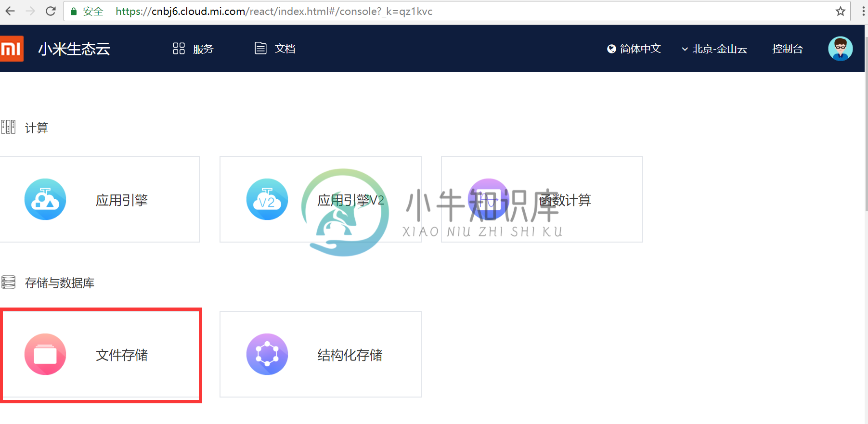Open the 应用引擎V2 service card
868x424 pixels.
(x=321, y=199)
